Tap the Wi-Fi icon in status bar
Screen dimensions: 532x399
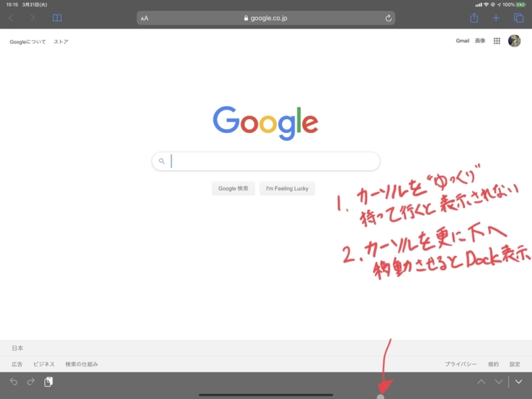click(486, 5)
